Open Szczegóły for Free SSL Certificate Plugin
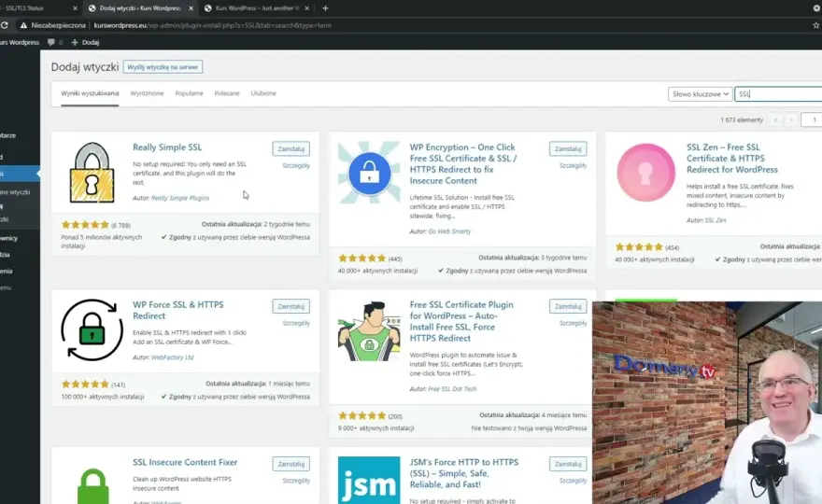The image size is (822, 504). tap(573, 323)
